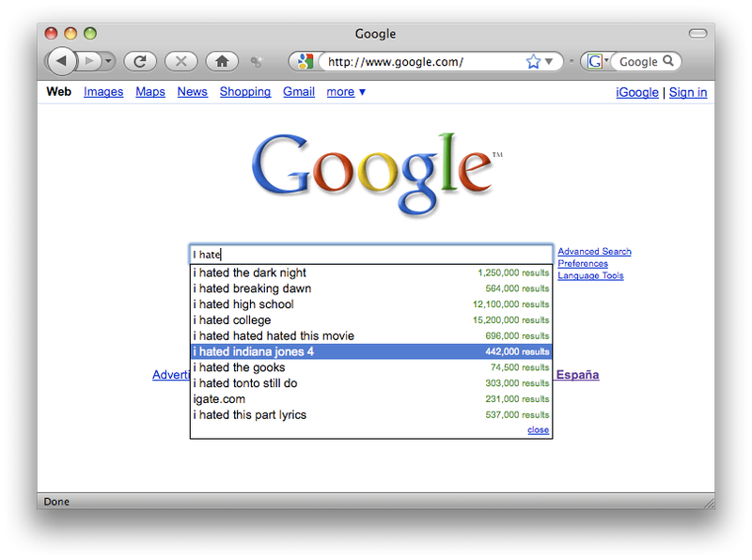Open Preferences link
The width and height of the screenshot is (752, 560).
coord(583,263)
